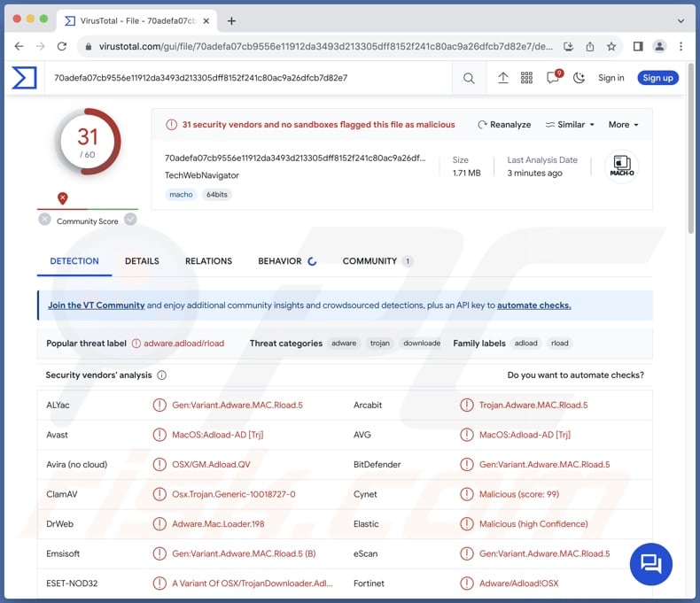Click the file hash search field

coord(248,78)
